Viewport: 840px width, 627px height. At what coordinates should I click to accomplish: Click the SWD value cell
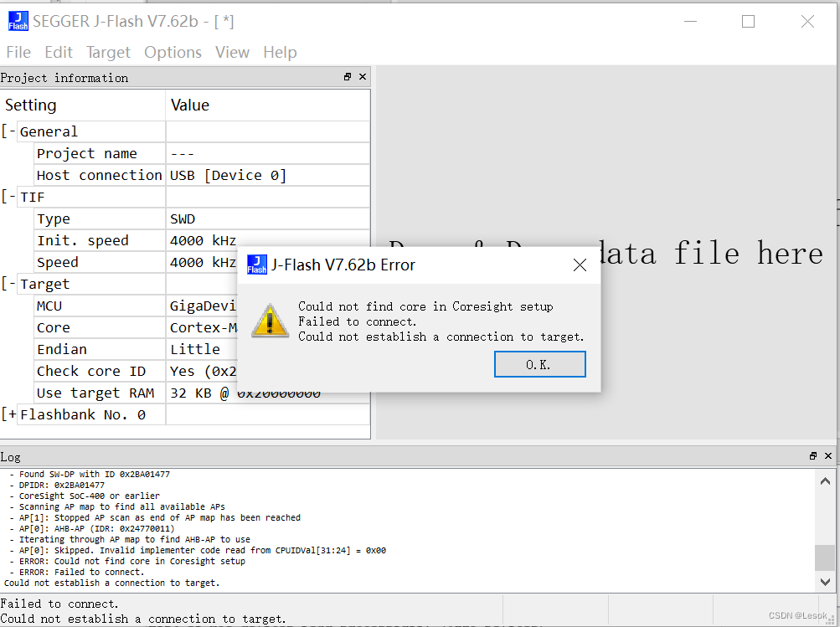click(268, 218)
